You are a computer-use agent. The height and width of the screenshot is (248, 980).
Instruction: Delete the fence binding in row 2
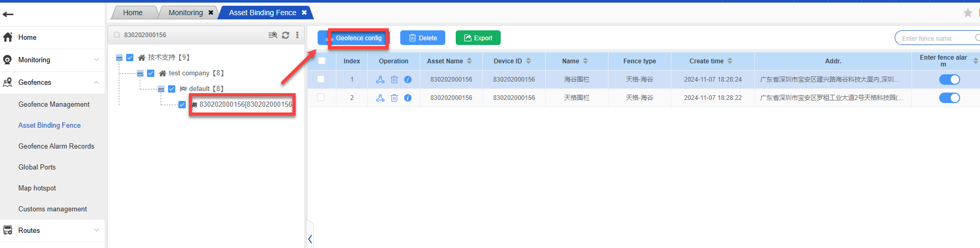394,98
